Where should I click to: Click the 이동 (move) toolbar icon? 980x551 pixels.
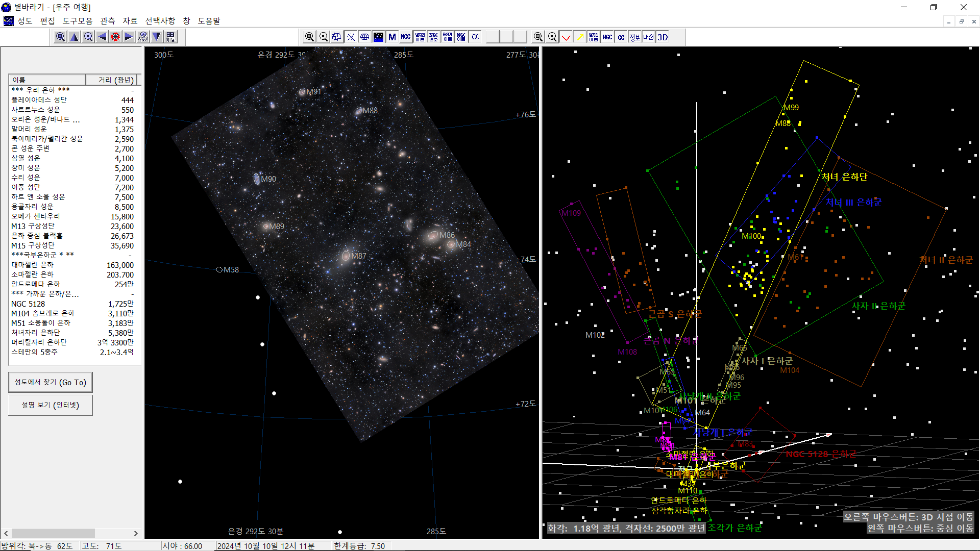[170, 37]
